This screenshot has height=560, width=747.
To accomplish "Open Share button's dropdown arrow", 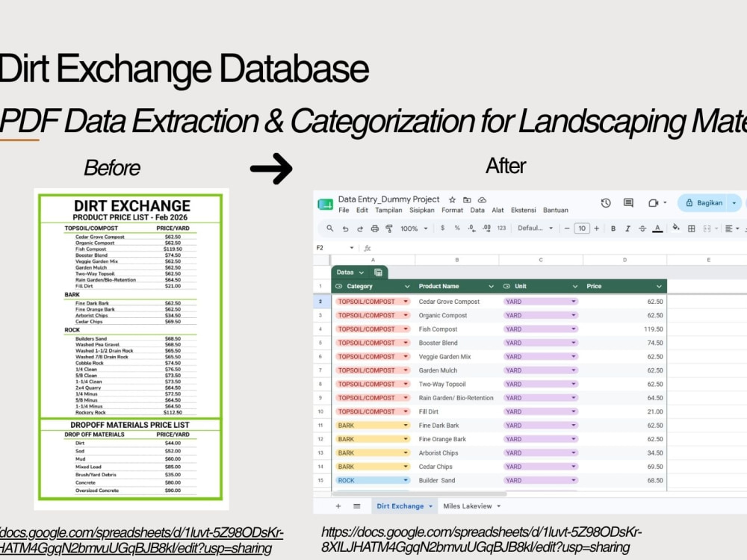I will pos(734,203).
